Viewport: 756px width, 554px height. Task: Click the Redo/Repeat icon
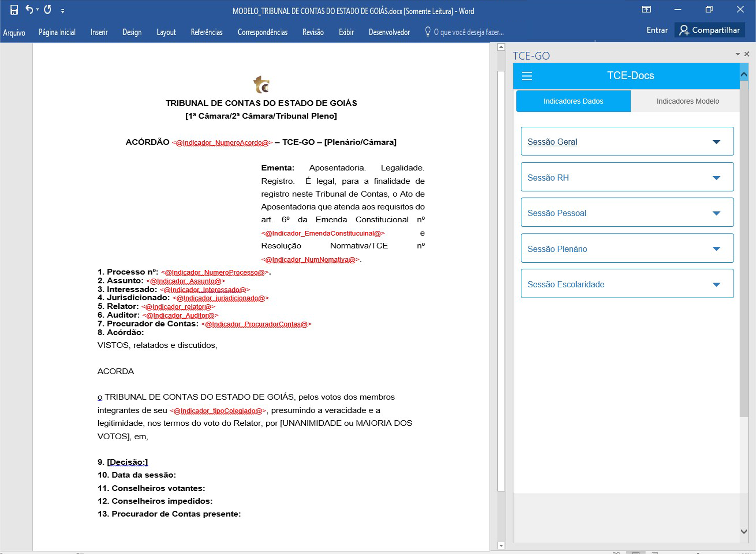click(48, 10)
